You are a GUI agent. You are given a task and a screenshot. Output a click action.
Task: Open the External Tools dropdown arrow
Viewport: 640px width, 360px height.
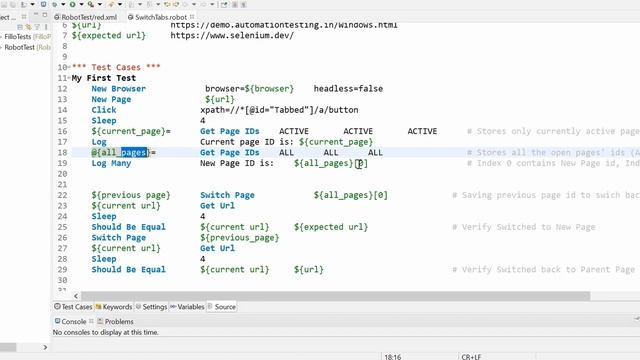[100, 4]
